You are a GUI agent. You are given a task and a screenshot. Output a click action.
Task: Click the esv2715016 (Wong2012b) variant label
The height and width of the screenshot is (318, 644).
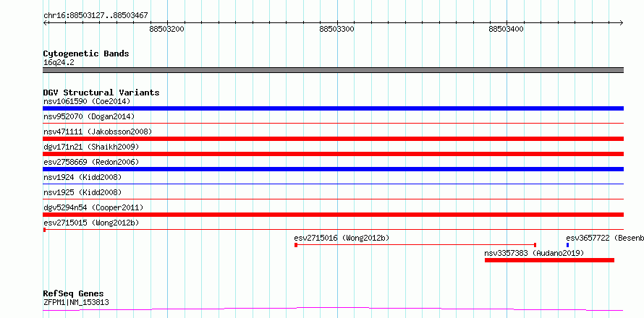pyautogui.click(x=342, y=238)
